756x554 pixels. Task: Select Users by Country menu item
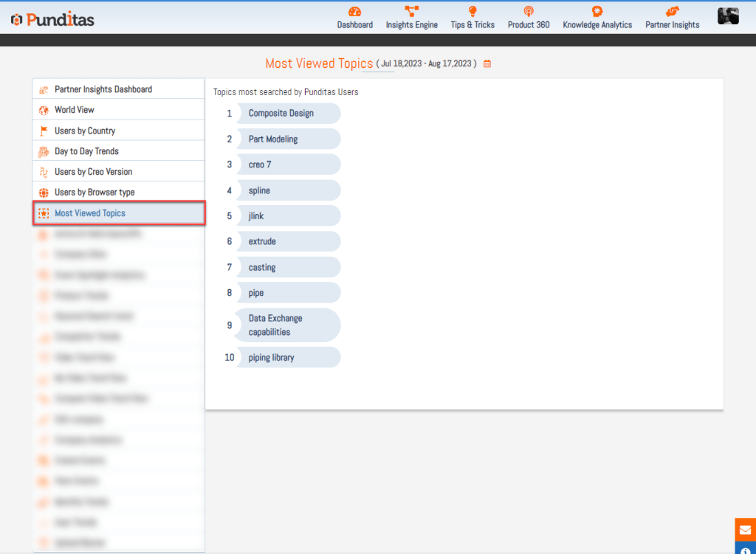pyautogui.click(x=85, y=131)
